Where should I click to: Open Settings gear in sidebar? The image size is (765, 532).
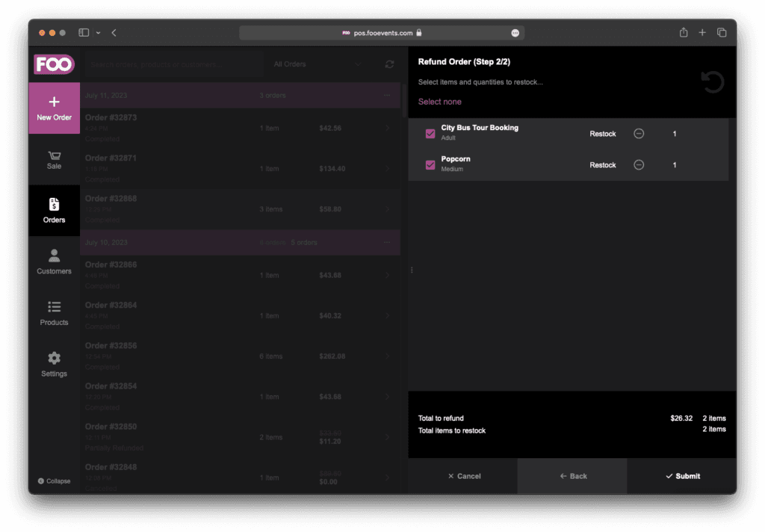(54, 364)
